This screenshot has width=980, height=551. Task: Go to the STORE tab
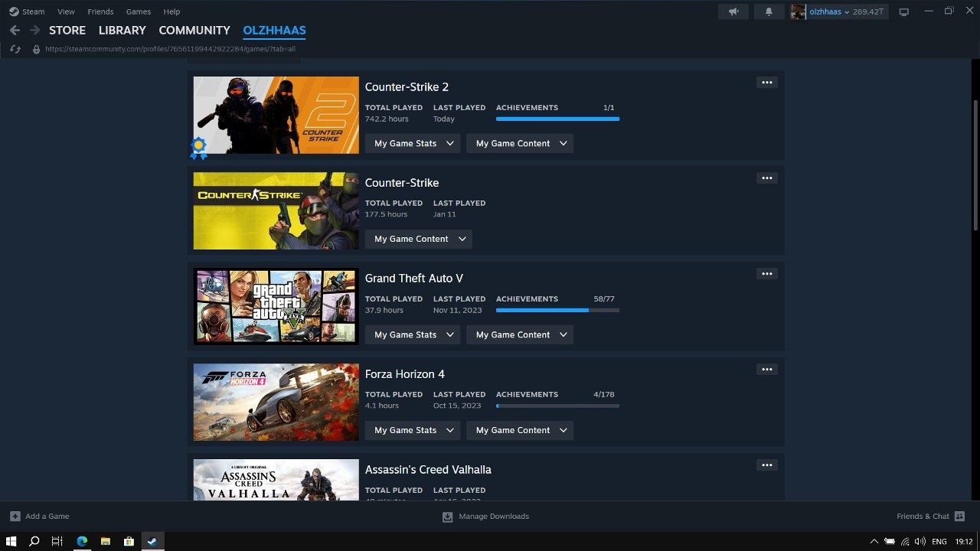click(67, 30)
